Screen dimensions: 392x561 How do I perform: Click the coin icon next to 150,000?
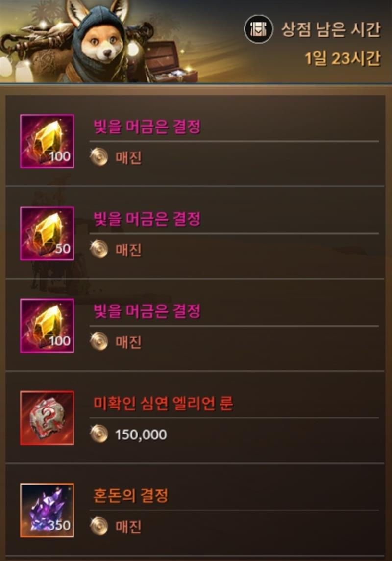(x=99, y=433)
